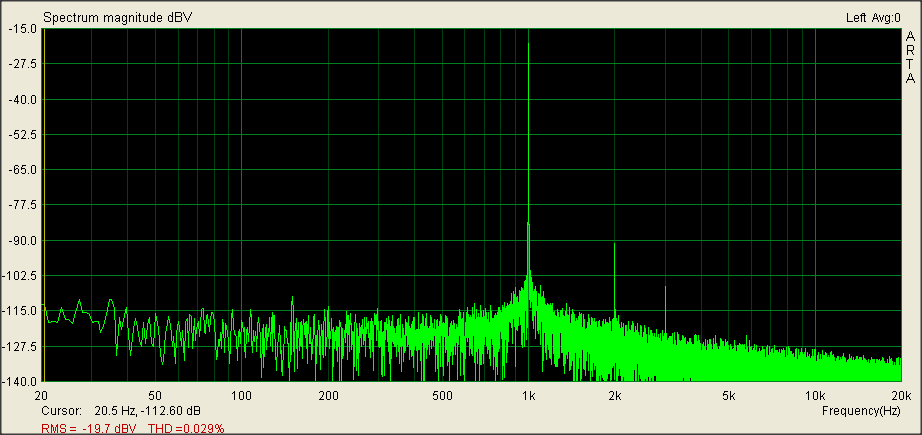Click the 5k frequency axis label
The width and height of the screenshot is (922, 435).
pyautogui.click(x=729, y=394)
